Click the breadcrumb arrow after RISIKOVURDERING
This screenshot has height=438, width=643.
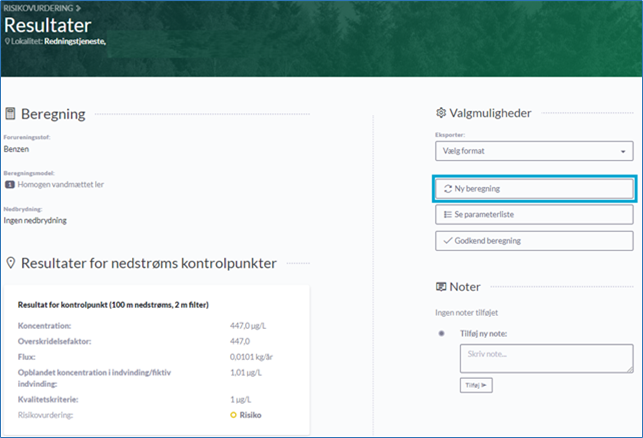[x=78, y=8]
